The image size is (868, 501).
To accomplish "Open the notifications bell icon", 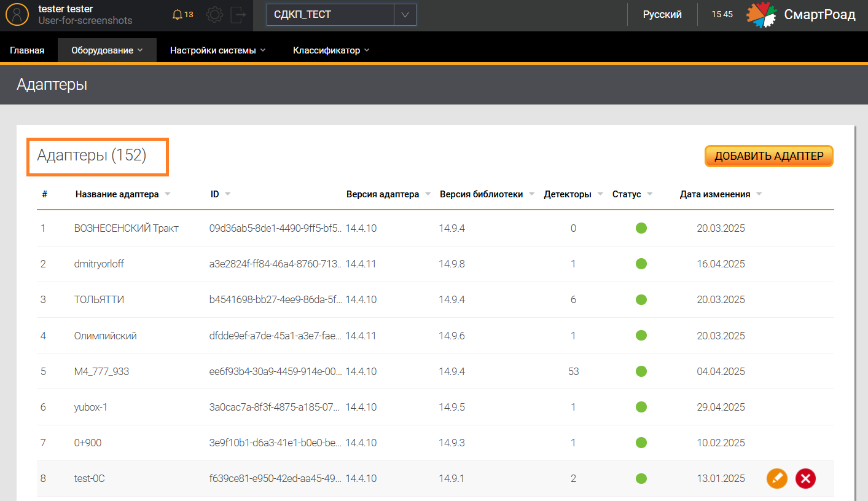I will click(178, 14).
